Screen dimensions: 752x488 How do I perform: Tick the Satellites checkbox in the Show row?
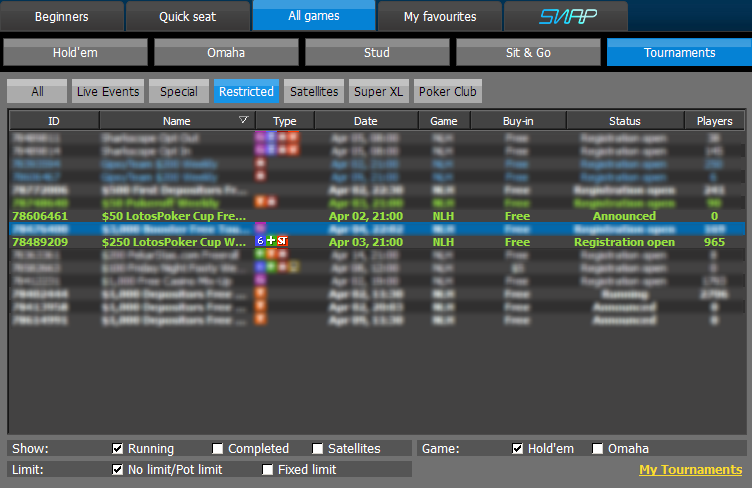[317, 449]
